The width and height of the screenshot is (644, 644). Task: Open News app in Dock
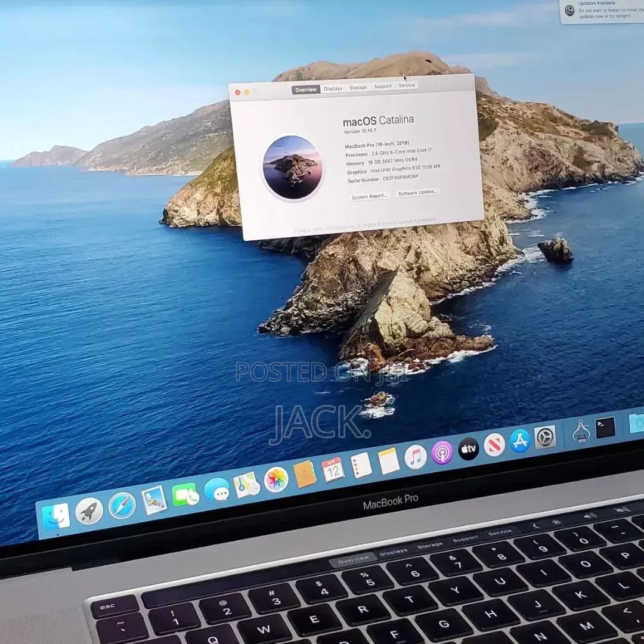(x=494, y=444)
